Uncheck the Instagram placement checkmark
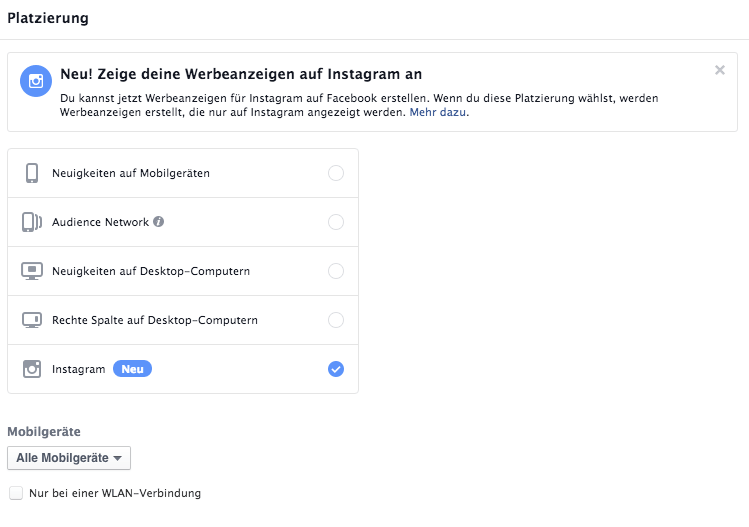The height and width of the screenshot is (527, 749). coord(336,369)
